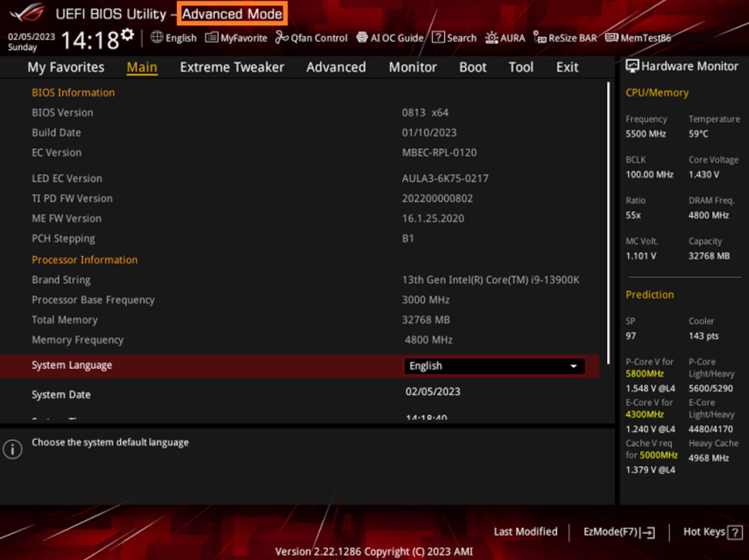
Task: Launch Qfan Control
Action: pyautogui.click(x=312, y=38)
